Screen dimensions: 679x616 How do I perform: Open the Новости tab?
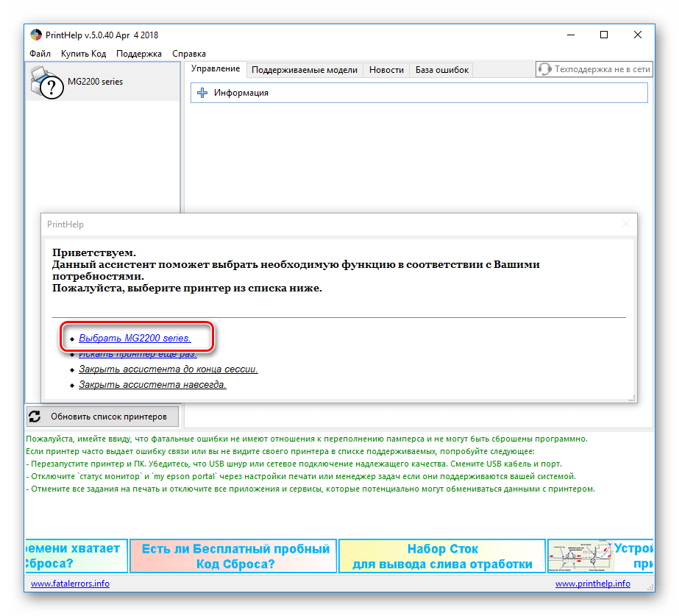click(386, 70)
